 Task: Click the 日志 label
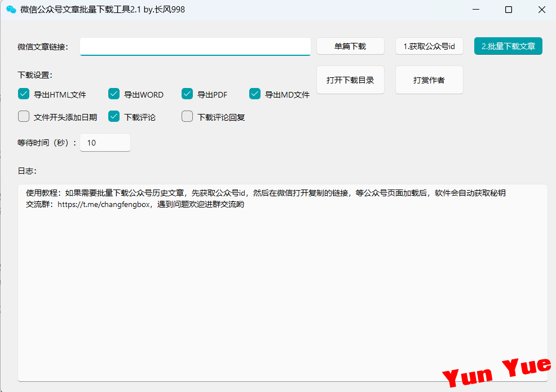[x=27, y=171]
